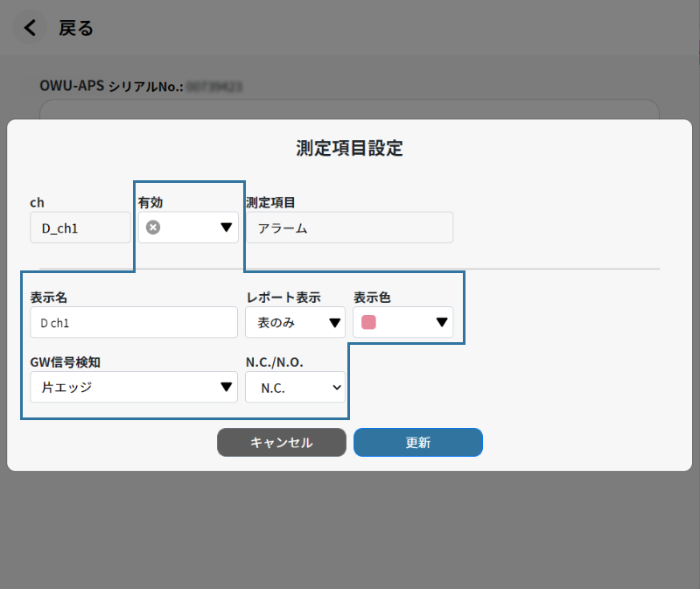The height and width of the screenshot is (589, 700).
Task: Click the 戻る label text
Action: [76, 28]
